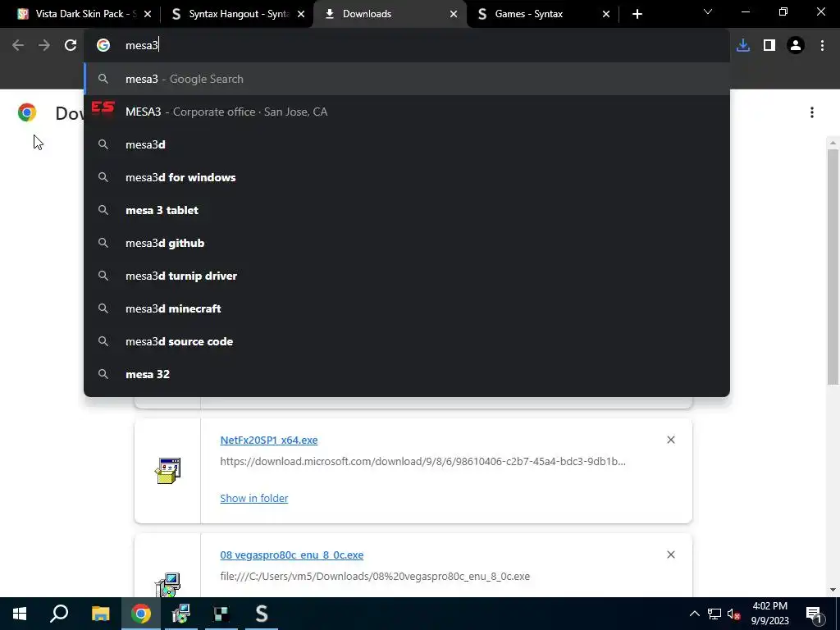Pick 'mesa3d source code' suggestion
840x630 pixels.
coord(407,341)
